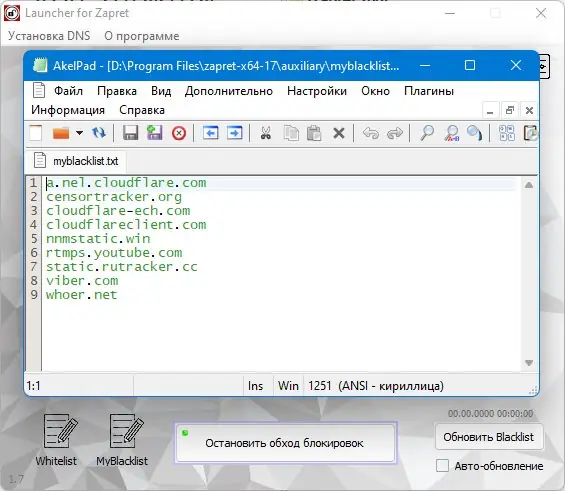Go to next window with right arrow icon
The width and height of the screenshot is (565, 491).
point(235,133)
